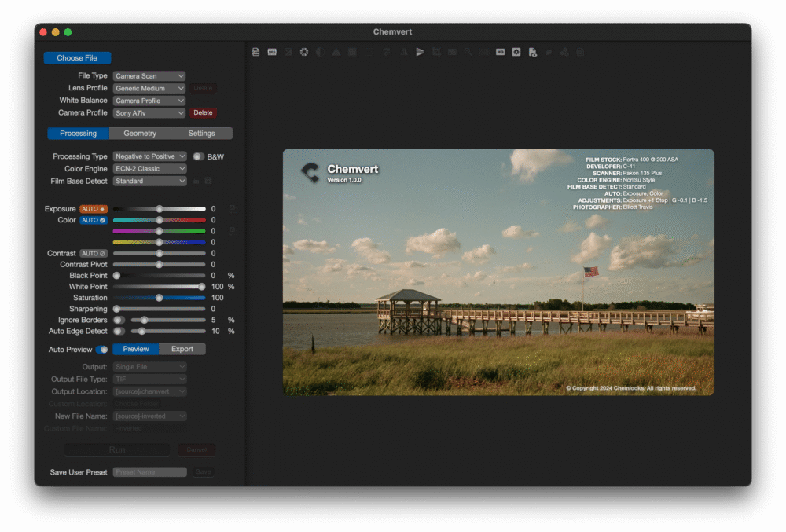Open the Color Engine dropdown

(149, 169)
